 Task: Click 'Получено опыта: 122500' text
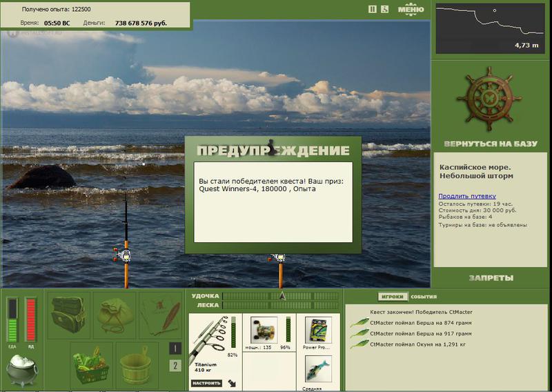(57, 9)
